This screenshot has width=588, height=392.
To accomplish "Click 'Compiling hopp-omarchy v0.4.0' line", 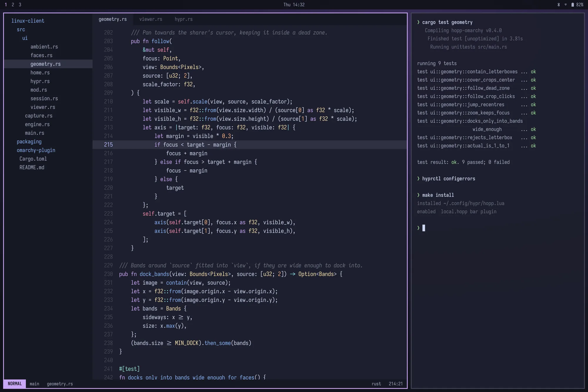I will [463, 31].
